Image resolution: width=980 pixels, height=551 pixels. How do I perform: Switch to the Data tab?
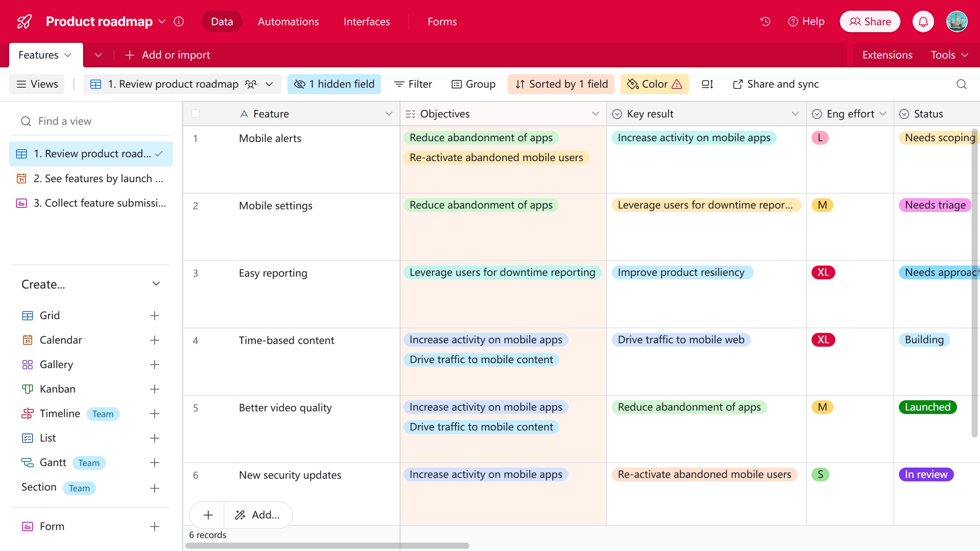point(222,21)
